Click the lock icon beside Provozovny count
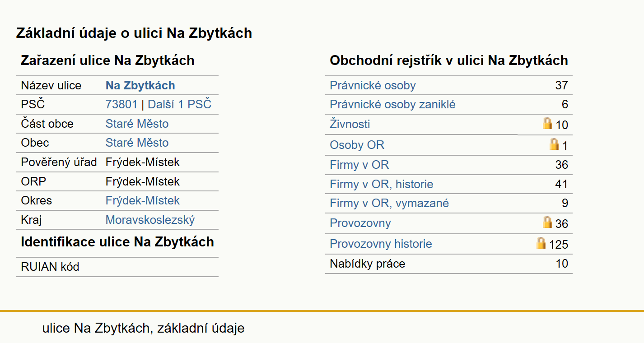Screen dimensions: 644x343 click(547, 222)
